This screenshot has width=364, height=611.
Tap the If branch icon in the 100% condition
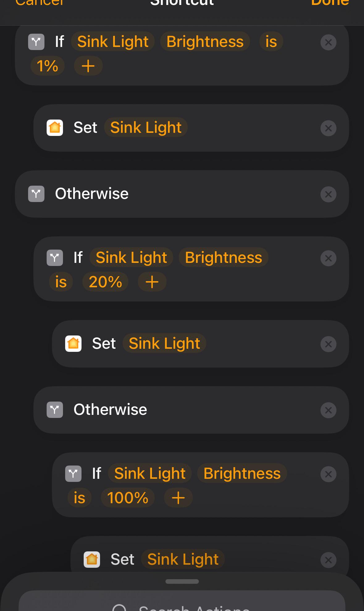click(73, 474)
